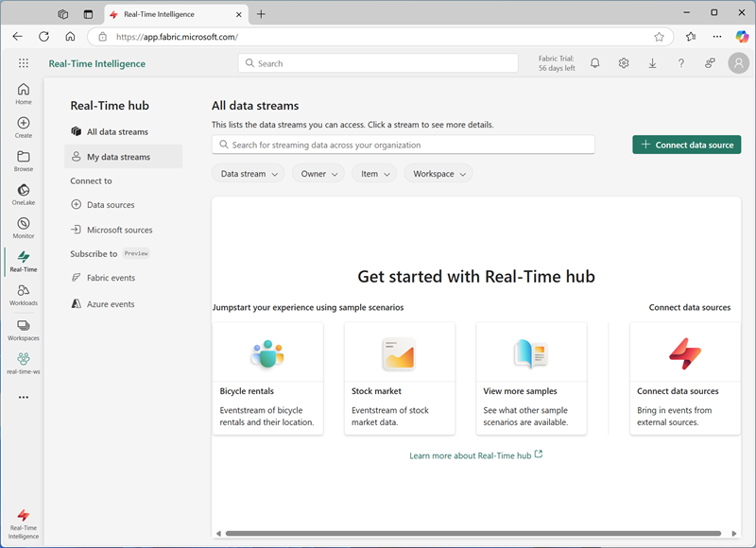Select My data streams in hub menu
The image size is (756, 548).
click(124, 157)
